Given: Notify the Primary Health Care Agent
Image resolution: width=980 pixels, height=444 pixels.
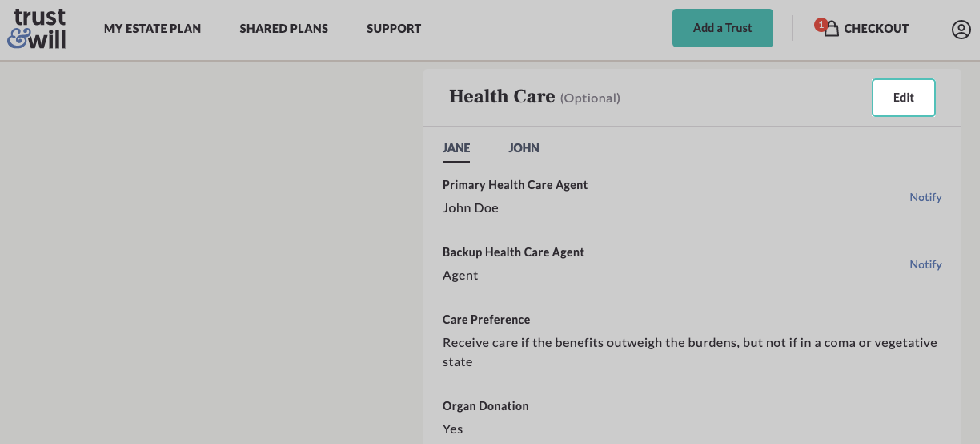Looking at the screenshot, I should click(x=926, y=197).
